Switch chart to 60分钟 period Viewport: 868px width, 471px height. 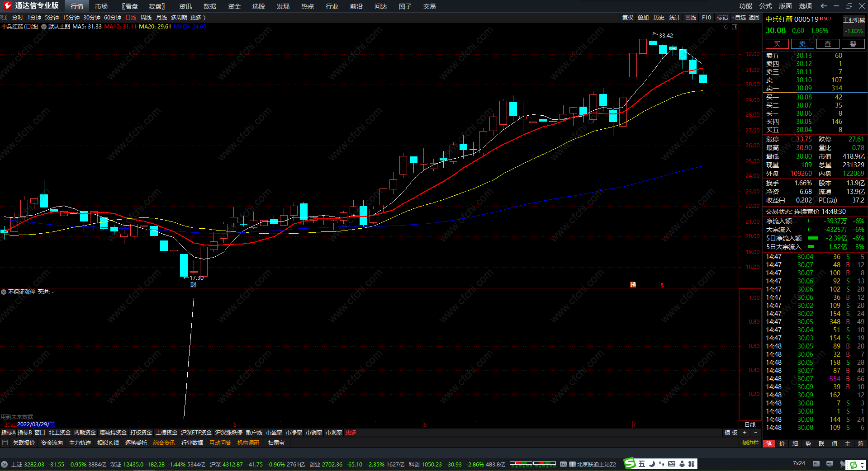(x=113, y=18)
